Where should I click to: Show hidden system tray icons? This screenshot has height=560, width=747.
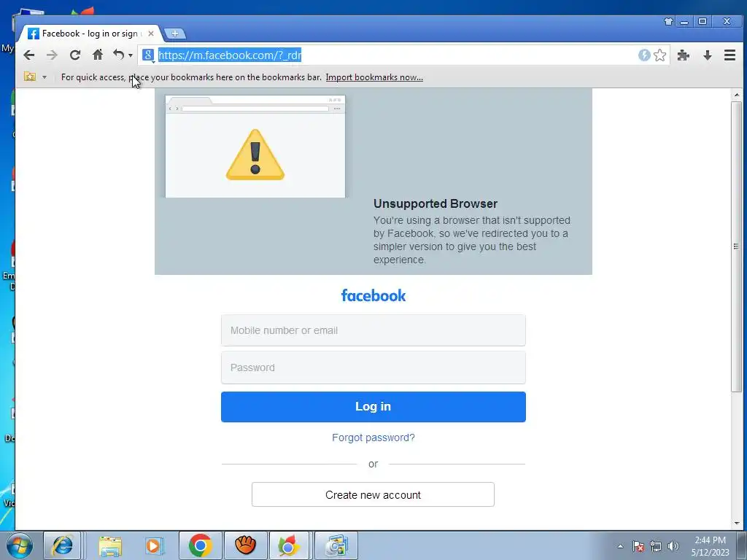[x=620, y=546]
